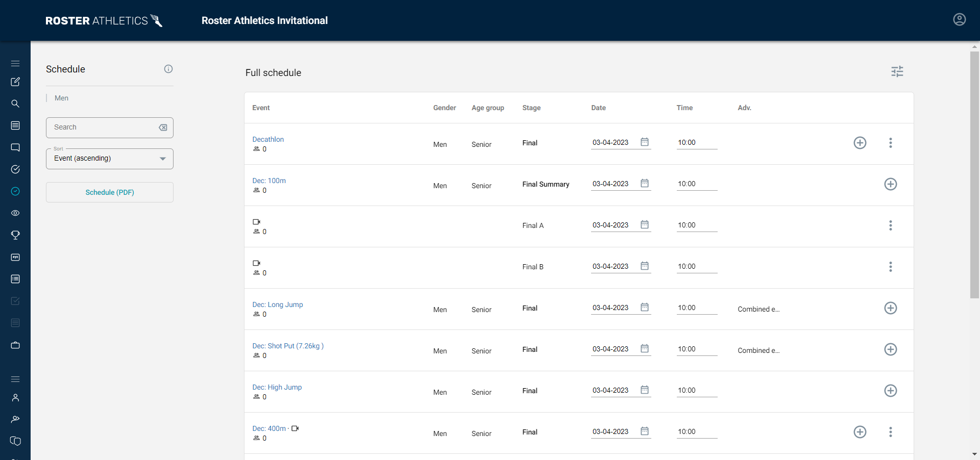This screenshot has width=980, height=460.
Task: Open the schedule filter settings icon above the table
Action: [x=897, y=71]
